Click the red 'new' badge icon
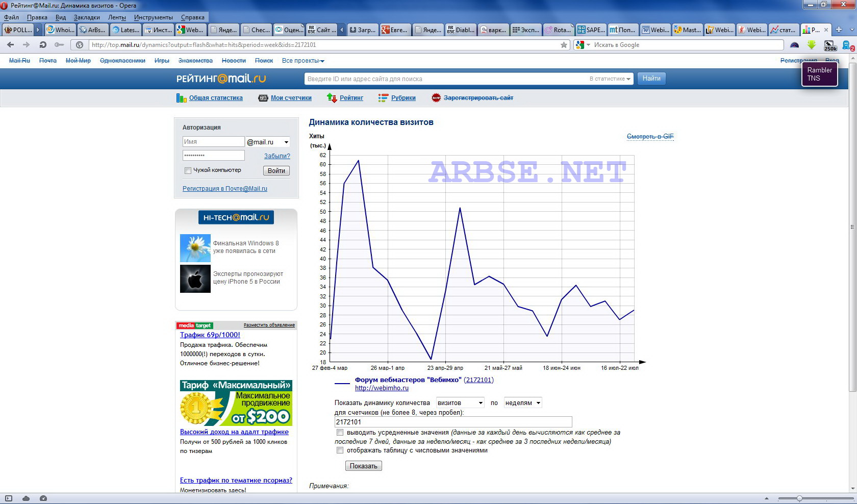857x504 pixels. 436,98
